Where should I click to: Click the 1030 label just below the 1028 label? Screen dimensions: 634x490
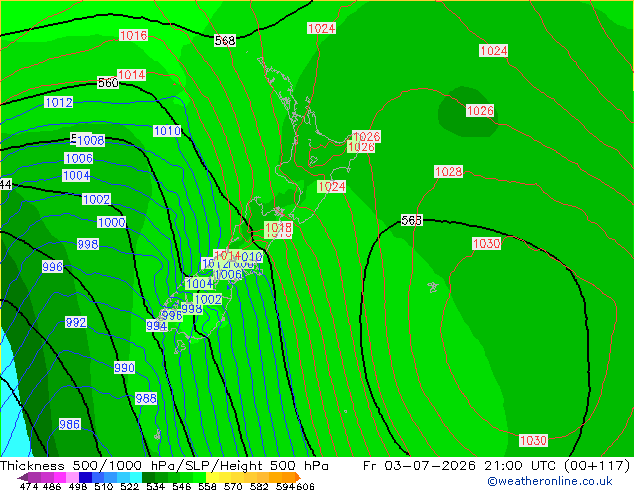486,243
